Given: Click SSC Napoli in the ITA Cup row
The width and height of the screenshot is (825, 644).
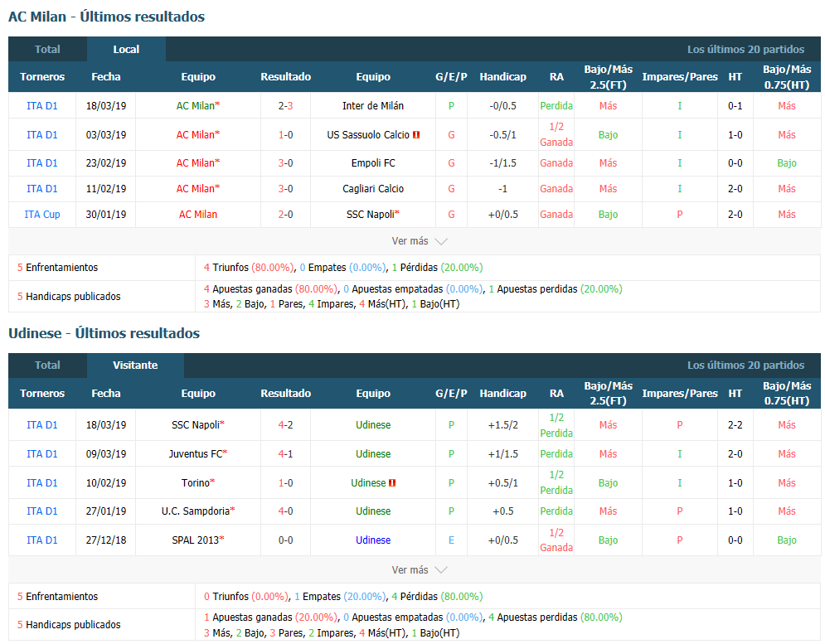Looking at the screenshot, I should click(x=371, y=215).
